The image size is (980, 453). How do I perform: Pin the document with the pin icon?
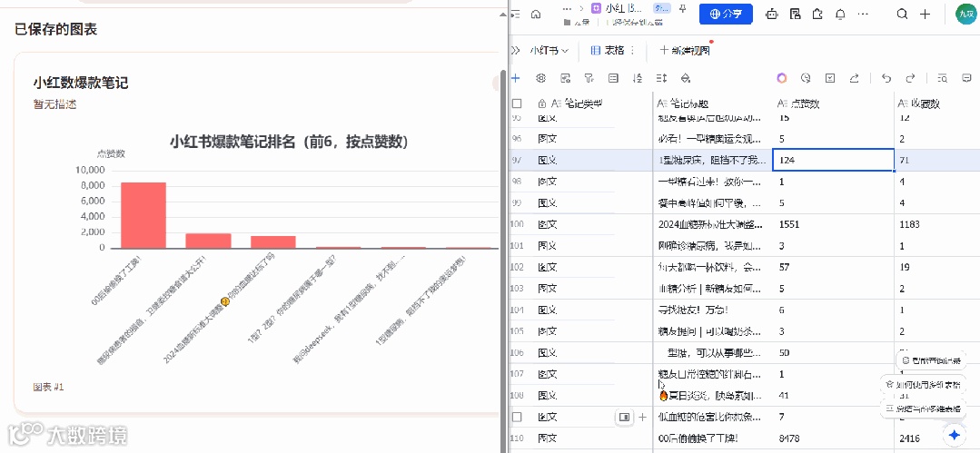point(682,9)
